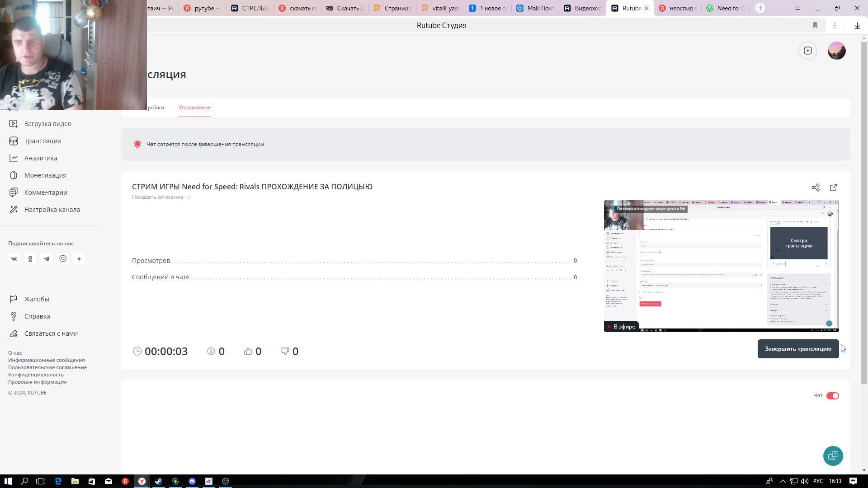Open Пользовательское соглашение link
The height and width of the screenshot is (488, 868).
pyautogui.click(x=47, y=367)
